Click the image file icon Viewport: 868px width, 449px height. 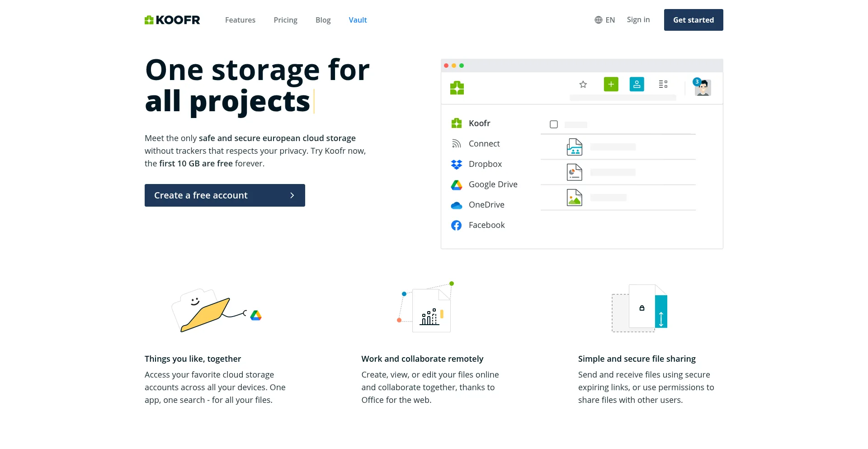point(575,198)
